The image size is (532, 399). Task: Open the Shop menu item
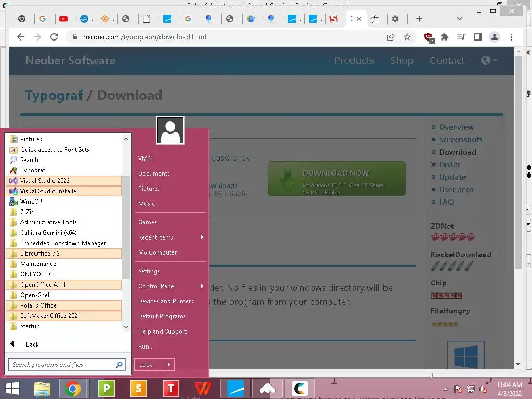pos(402,60)
